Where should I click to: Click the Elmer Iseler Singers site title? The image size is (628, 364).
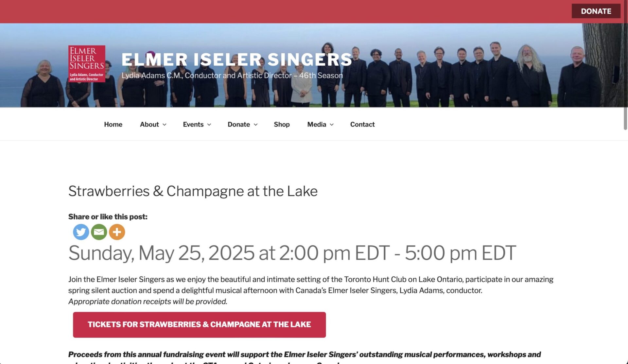tap(236, 60)
